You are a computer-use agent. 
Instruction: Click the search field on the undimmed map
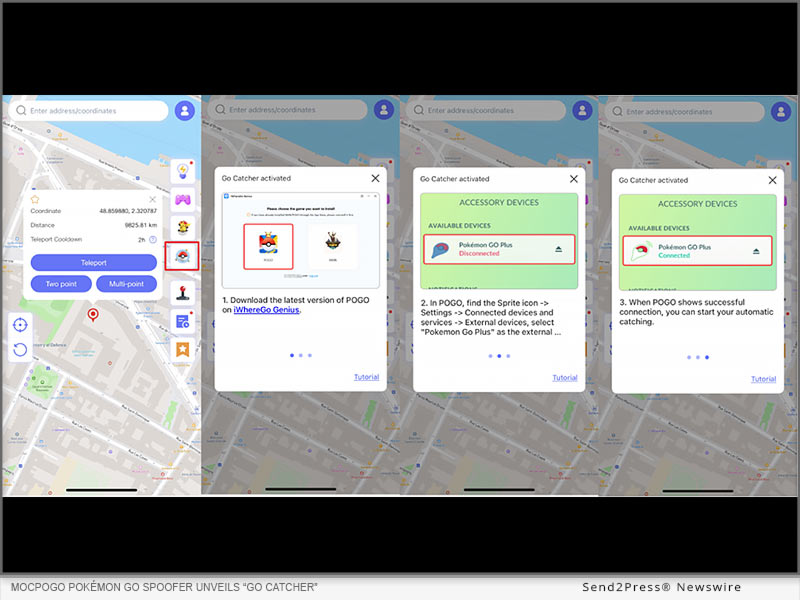[95, 111]
